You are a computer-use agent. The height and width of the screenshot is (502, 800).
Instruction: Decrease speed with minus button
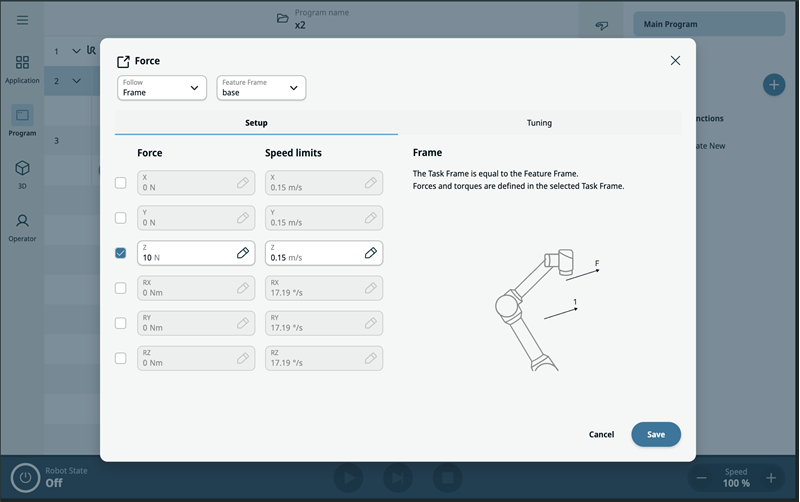pyautogui.click(x=702, y=478)
